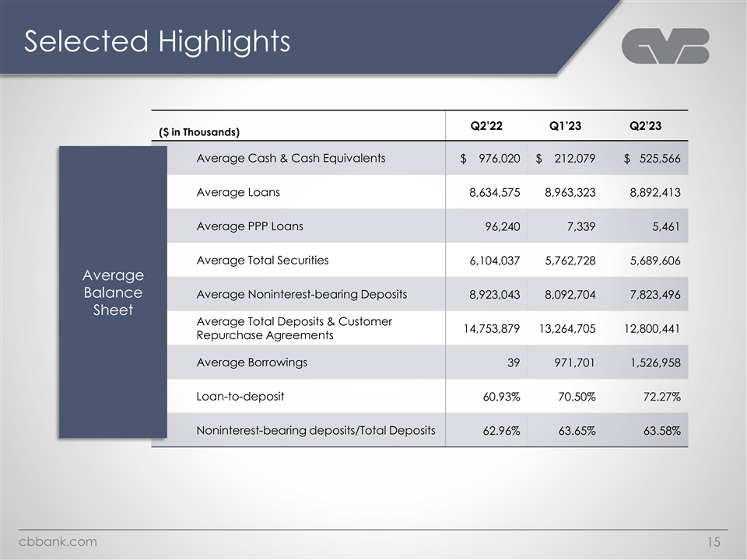
Task: Select the Q1'23 column header
Action: pyautogui.click(x=565, y=126)
